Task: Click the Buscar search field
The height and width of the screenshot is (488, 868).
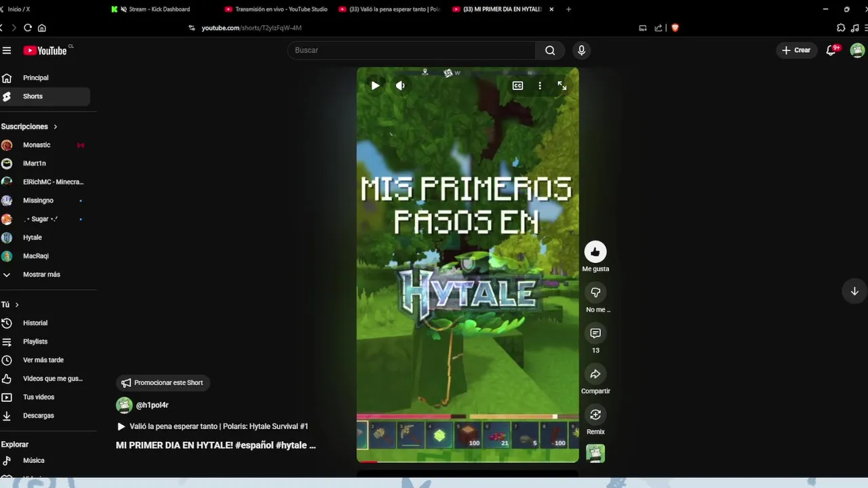Action: (x=412, y=50)
